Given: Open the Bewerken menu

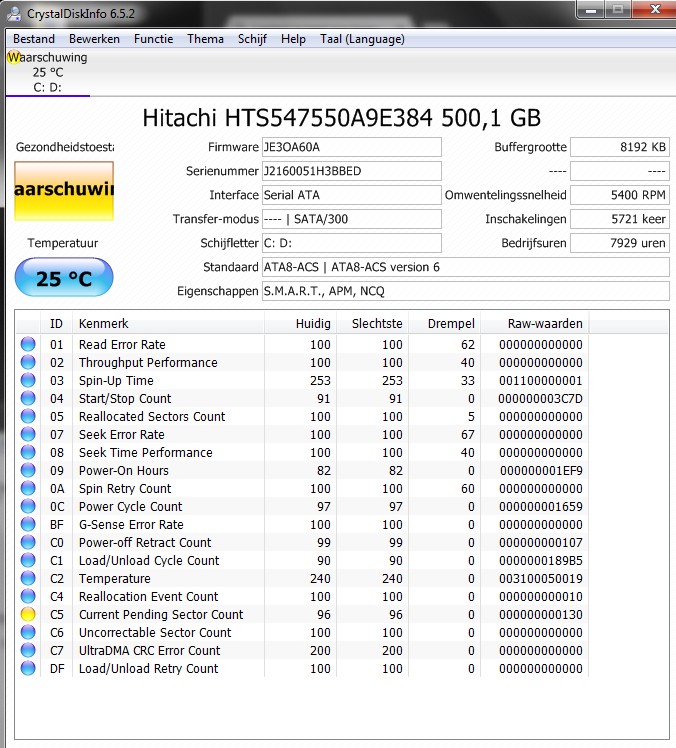Looking at the screenshot, I should 94,39.
